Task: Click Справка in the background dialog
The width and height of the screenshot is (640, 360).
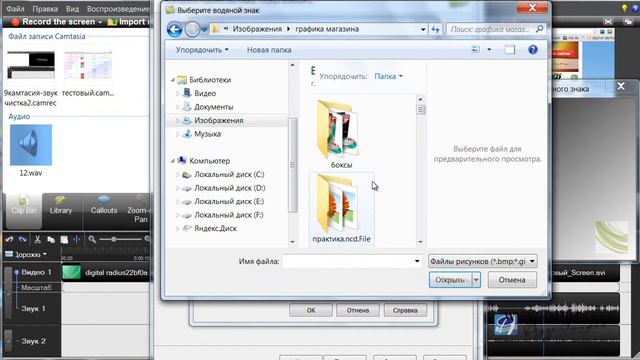Action: 405,310
